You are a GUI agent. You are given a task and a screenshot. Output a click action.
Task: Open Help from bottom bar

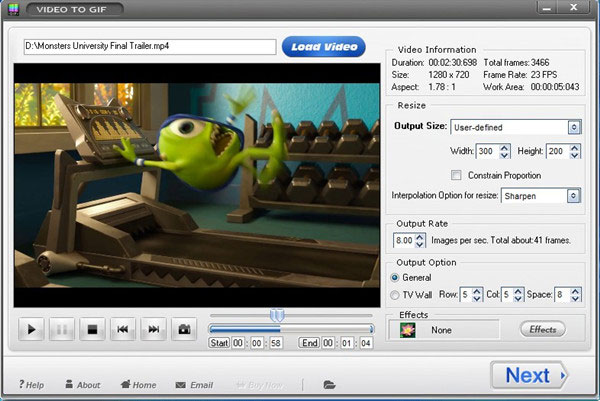pos(31,385)
